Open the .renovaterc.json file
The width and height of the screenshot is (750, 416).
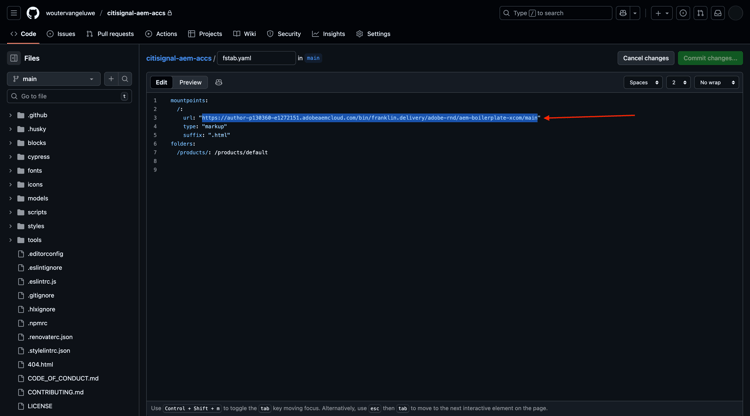coord(50,337)
